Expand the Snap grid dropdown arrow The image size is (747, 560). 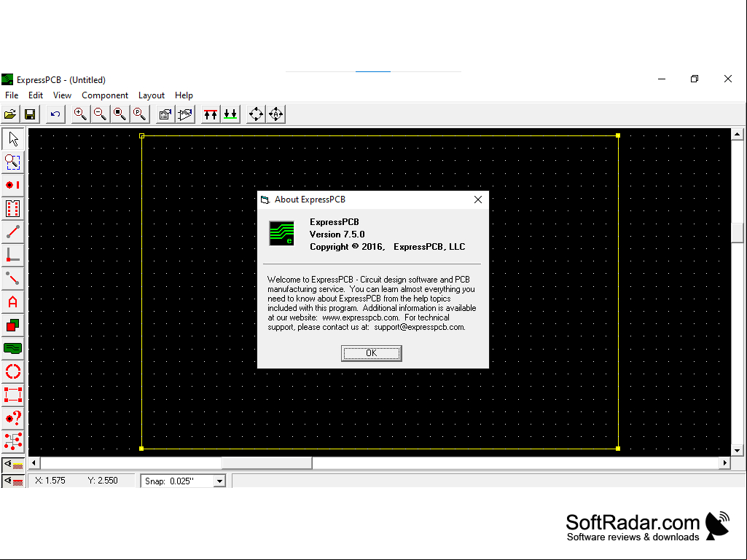219,481
